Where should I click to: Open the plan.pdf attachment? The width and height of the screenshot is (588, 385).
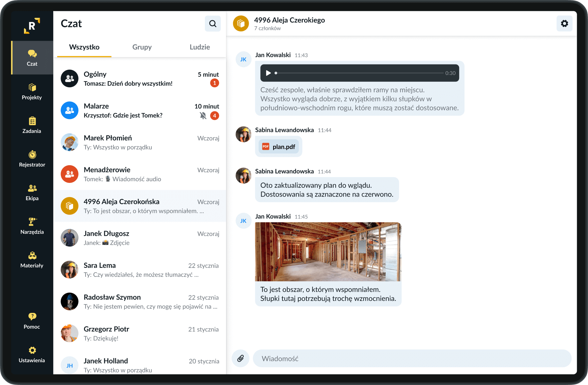[279, 147]
